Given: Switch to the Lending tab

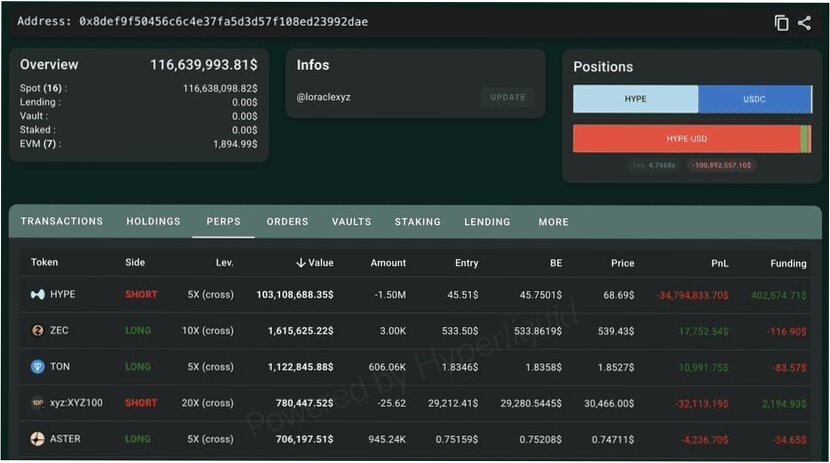Looking at the screenshot, I should [487, 222].
